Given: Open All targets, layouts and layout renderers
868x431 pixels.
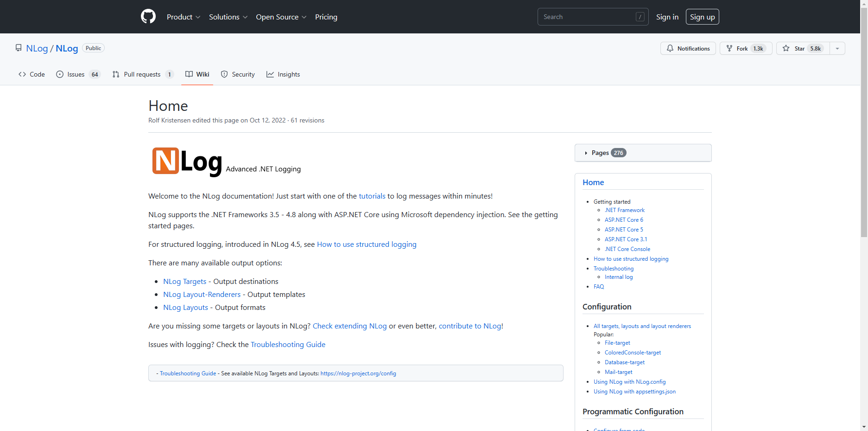Looking at the screenshot, I should point(642,326).
